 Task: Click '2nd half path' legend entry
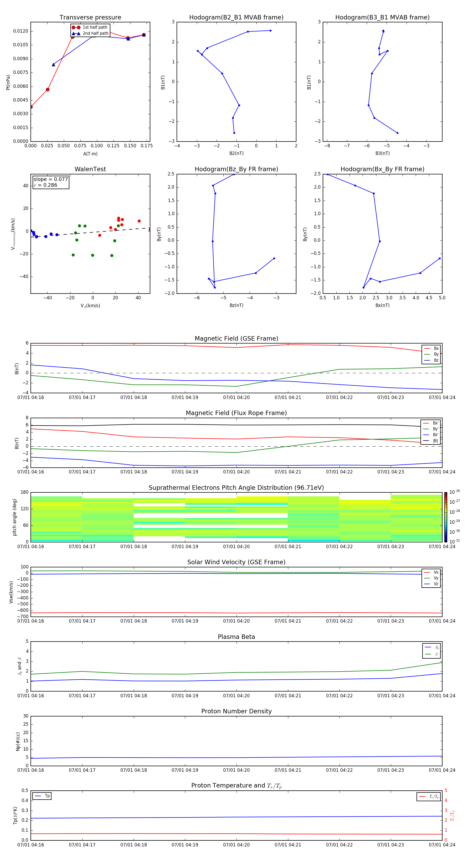(x=90, y=33)
